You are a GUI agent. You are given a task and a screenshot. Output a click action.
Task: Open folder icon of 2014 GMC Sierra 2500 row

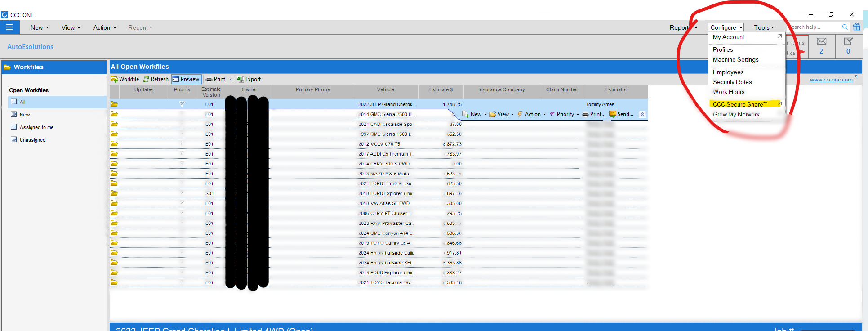pyautogui.click(x=114, y=114)
